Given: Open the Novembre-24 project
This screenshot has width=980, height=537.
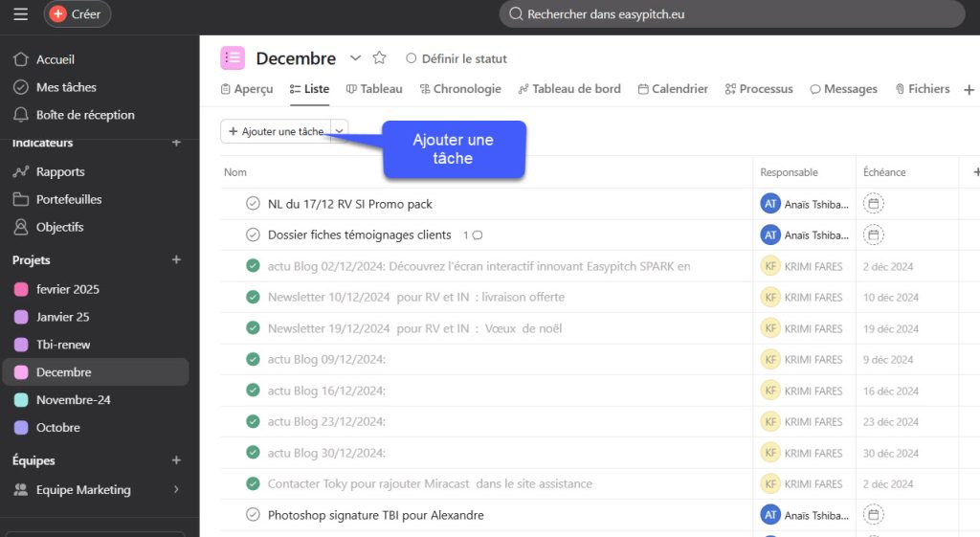Looking at the screenshot, I should 73,399.
